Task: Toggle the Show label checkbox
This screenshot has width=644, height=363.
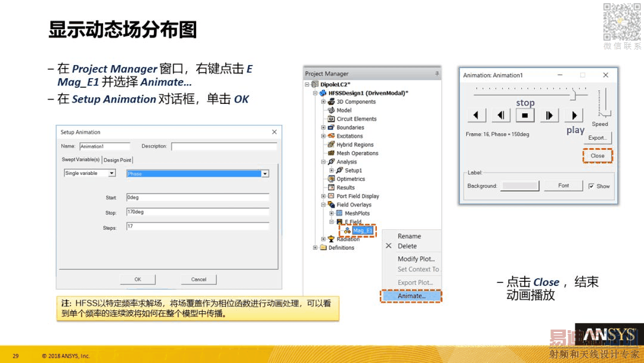Action: coord(591,186)
